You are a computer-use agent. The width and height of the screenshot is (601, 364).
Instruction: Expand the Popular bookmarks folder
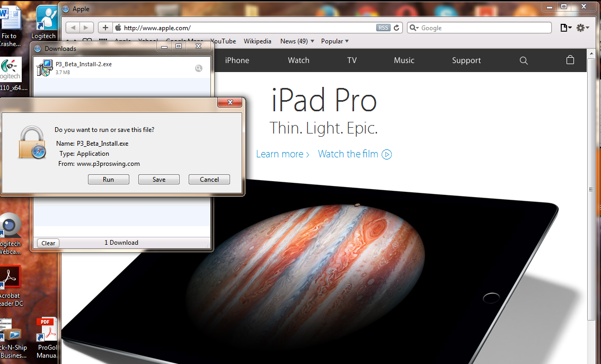(334, 41)
